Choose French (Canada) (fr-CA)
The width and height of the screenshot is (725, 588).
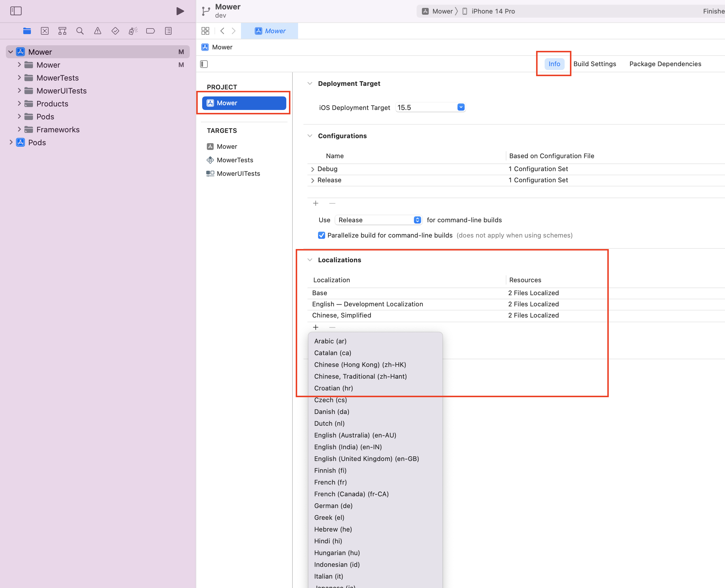coord(375,494)
